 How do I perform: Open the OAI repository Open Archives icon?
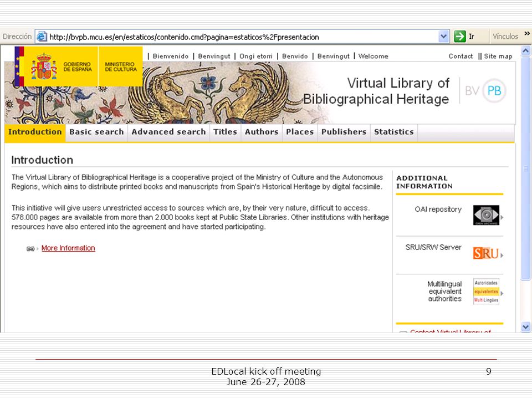(486, 215)
